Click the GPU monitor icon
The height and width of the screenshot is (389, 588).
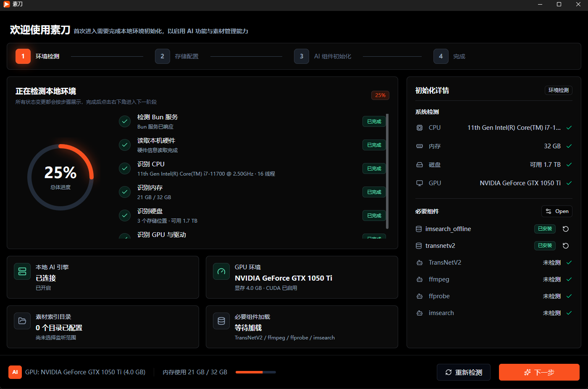[x=419, y=183]
